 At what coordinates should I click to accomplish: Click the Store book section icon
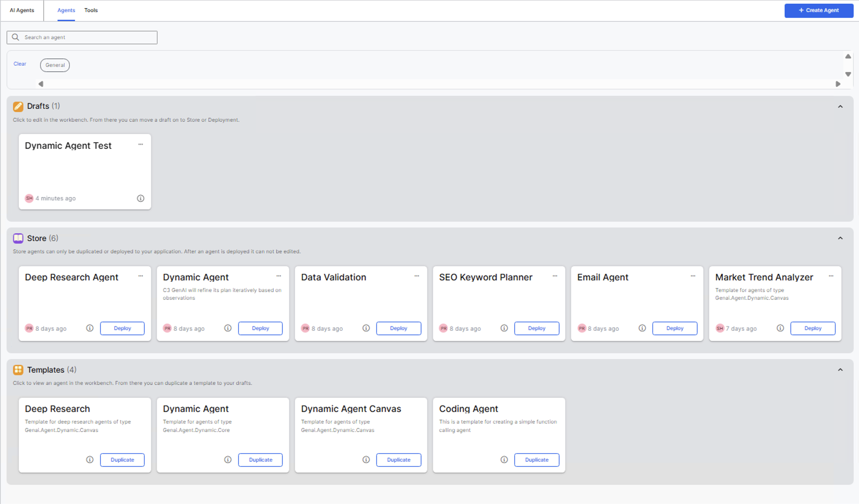[18, 238]
